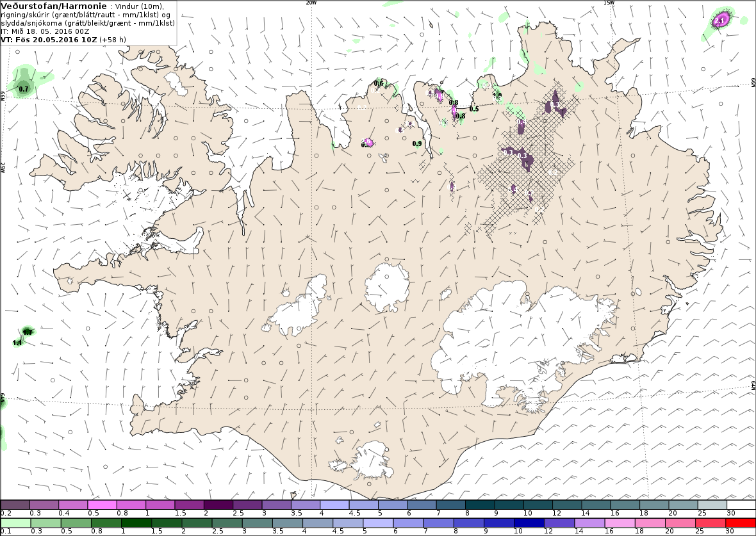Click the 1.1 rain value west of Iceland
The height and width of the screenshot is (536, 756).
[17, 343]
